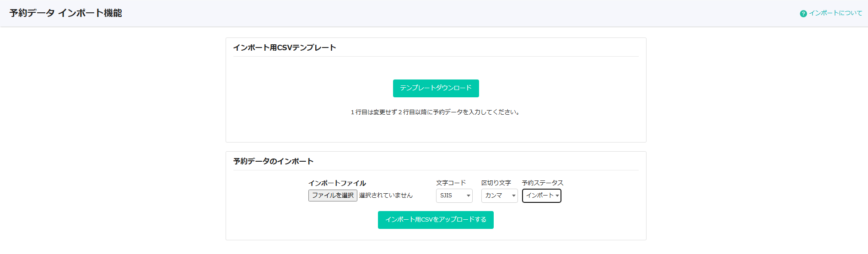The image size is (868, 254).
Task: Click the 予約データ インポート機能 page title
Action: pos(65,13)
